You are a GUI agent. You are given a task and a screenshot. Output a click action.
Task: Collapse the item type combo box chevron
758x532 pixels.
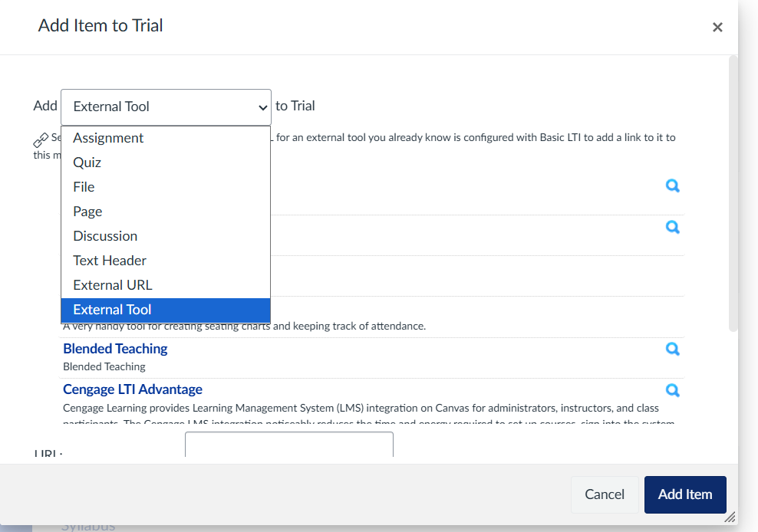pyautogui.click(x=263, y=107)
